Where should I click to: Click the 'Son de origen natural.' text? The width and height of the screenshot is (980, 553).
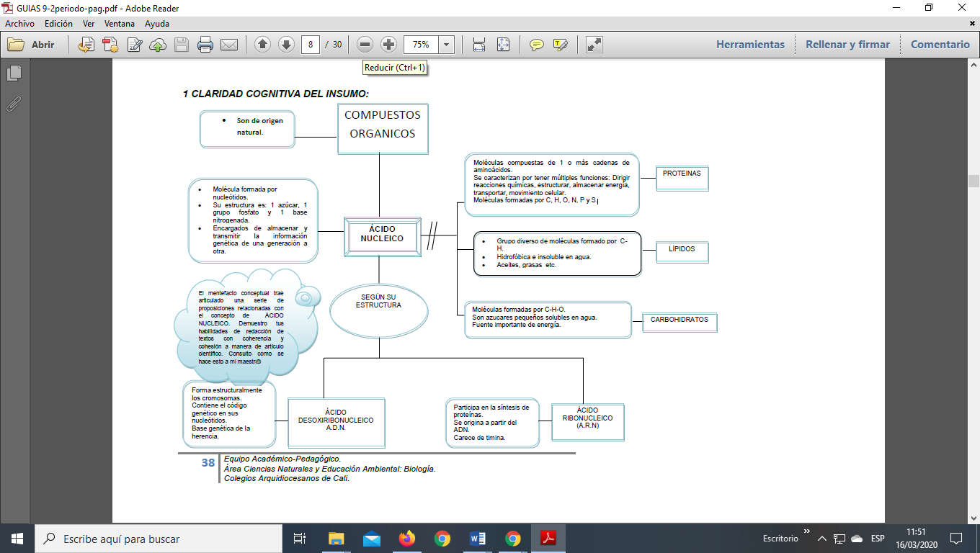pos(259,126)
